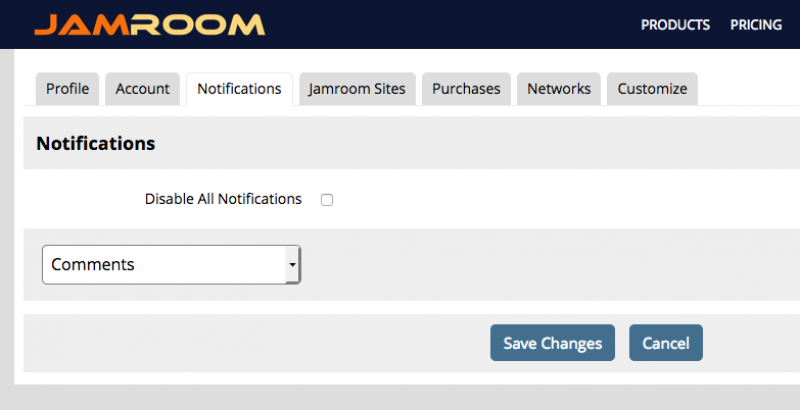Click the gray footer row left of Save Changes

click(250, 343)
